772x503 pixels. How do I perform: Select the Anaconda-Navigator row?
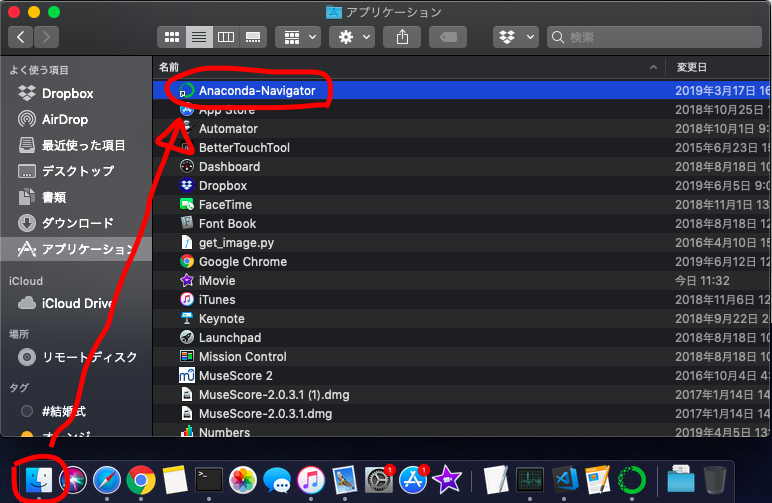(x=461, y=91)
